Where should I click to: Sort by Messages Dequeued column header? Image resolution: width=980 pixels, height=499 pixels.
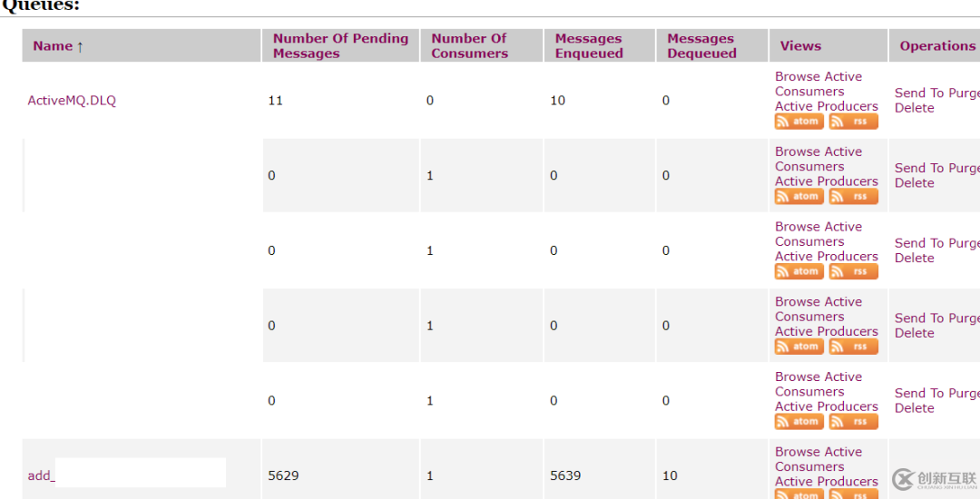(x=701, y=45)
